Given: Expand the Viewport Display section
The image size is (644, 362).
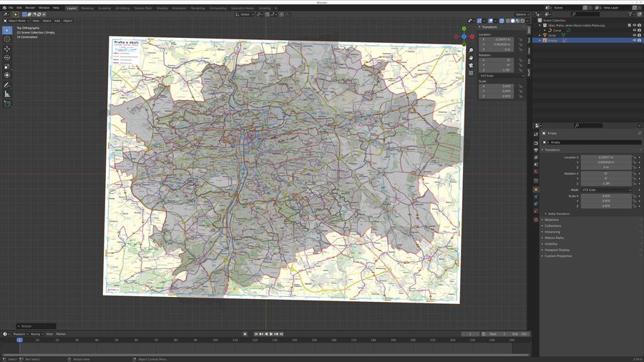Looking at the screenshot, I should coord(557,250).
